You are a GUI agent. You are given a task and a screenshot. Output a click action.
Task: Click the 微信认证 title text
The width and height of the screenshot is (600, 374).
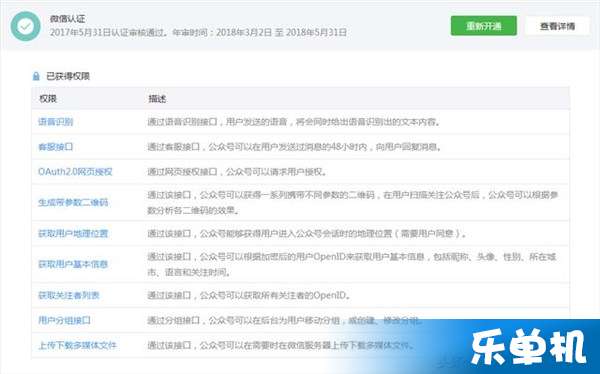[67, 18]
